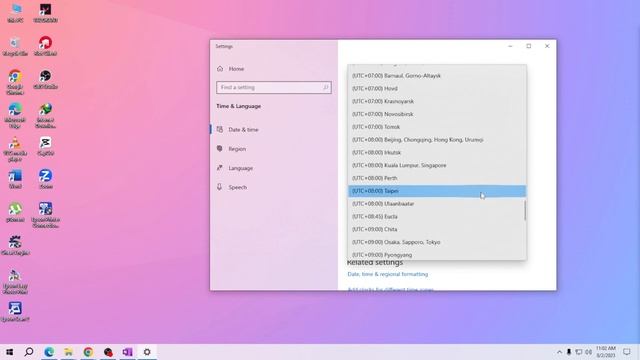Image resolution: width=640 pixels, height=360 pixels.
Task: Select (UTC+07:00) Krasnoyarsk time zone
Action: click(x=437, y=101)
